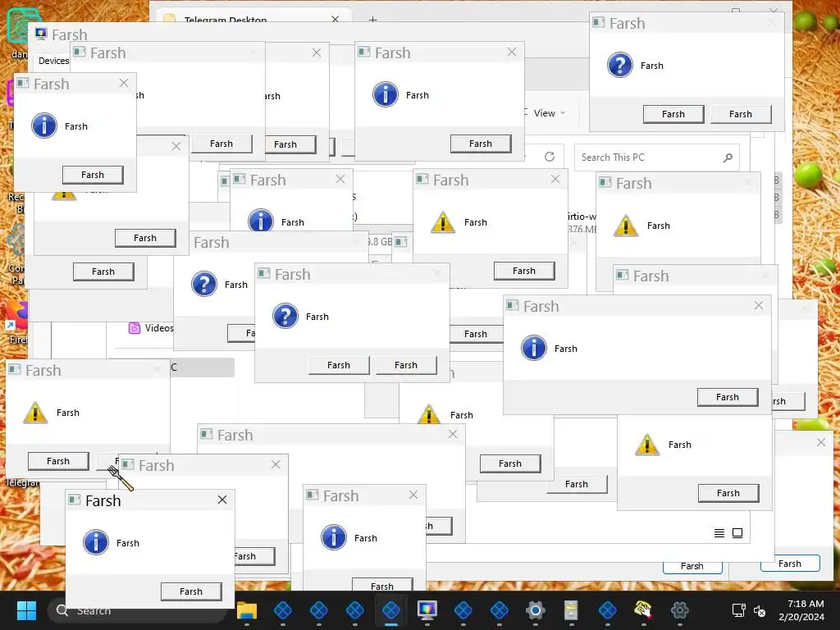Add a new File Explorer tab
Image resolution: width=840 pixels, height=630 pixels.
click(x=373, y=20)
